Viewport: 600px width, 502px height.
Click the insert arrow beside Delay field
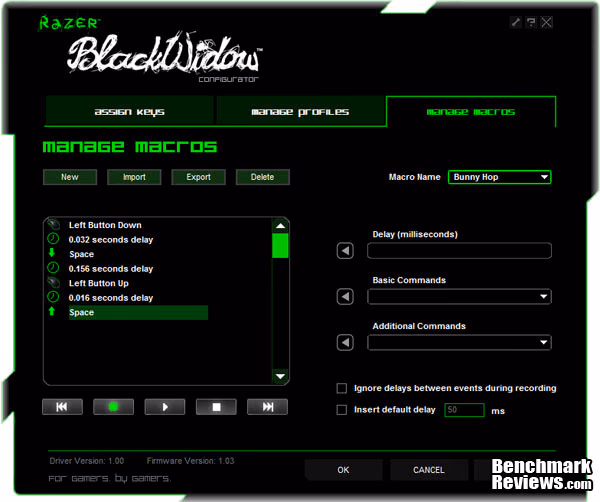point(345,251)
